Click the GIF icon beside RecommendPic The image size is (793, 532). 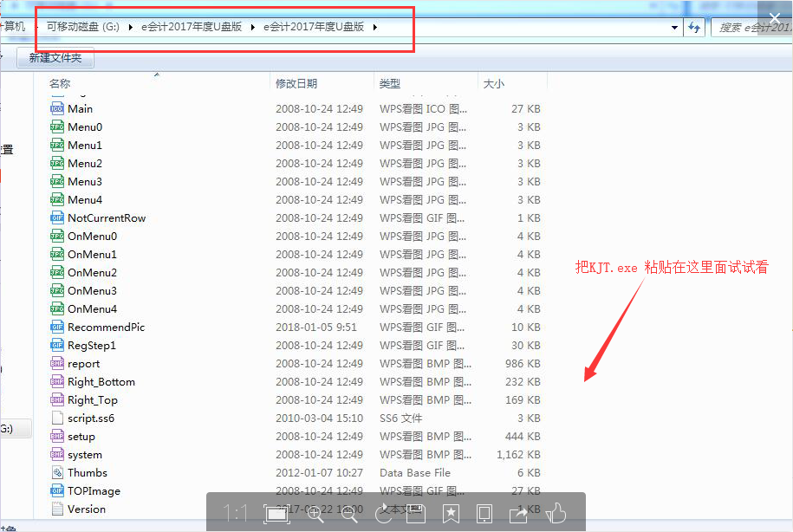coord(56,328)
